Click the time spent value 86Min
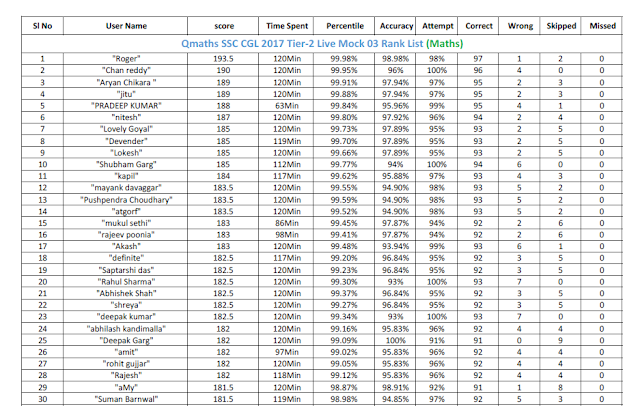Viewport: 640px width, 406px height. (x=287, y=223)
